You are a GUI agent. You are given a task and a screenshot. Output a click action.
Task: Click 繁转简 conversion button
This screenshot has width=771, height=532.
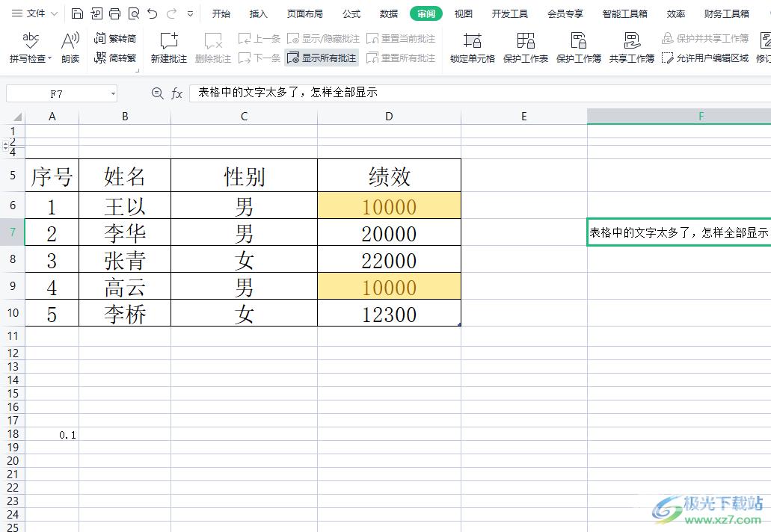click(x=115, y=38)
